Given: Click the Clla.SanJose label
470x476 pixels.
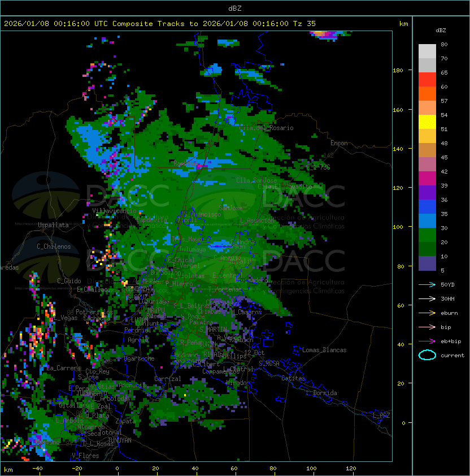Looking at the screenshot, I should click(256, 180).
